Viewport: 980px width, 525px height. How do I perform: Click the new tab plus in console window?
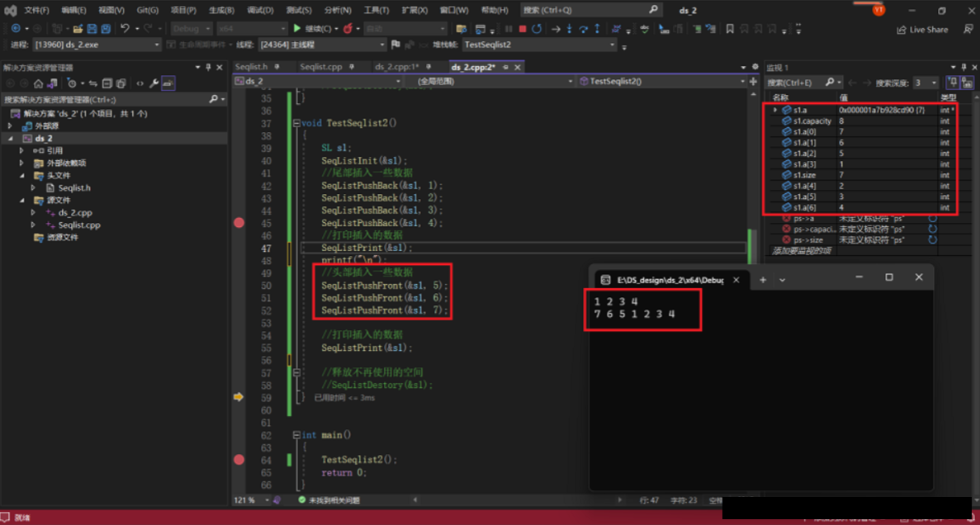coord(763,279)
